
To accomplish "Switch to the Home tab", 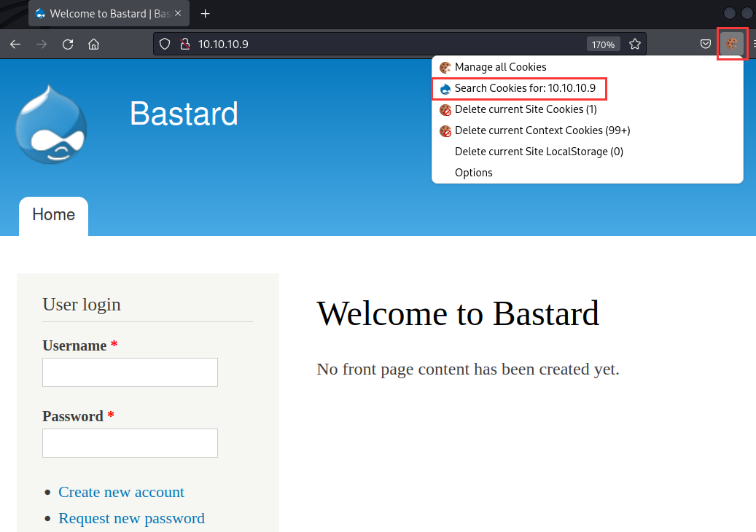I will click(53, 215).
